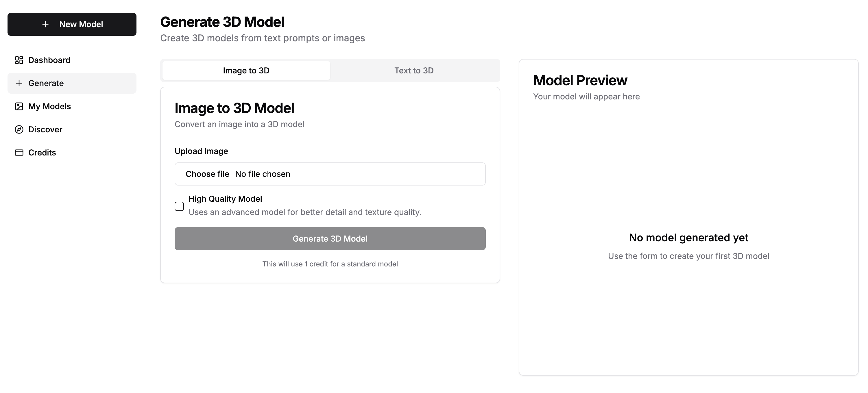Click the New Model button label

click(x=81, y=24)
